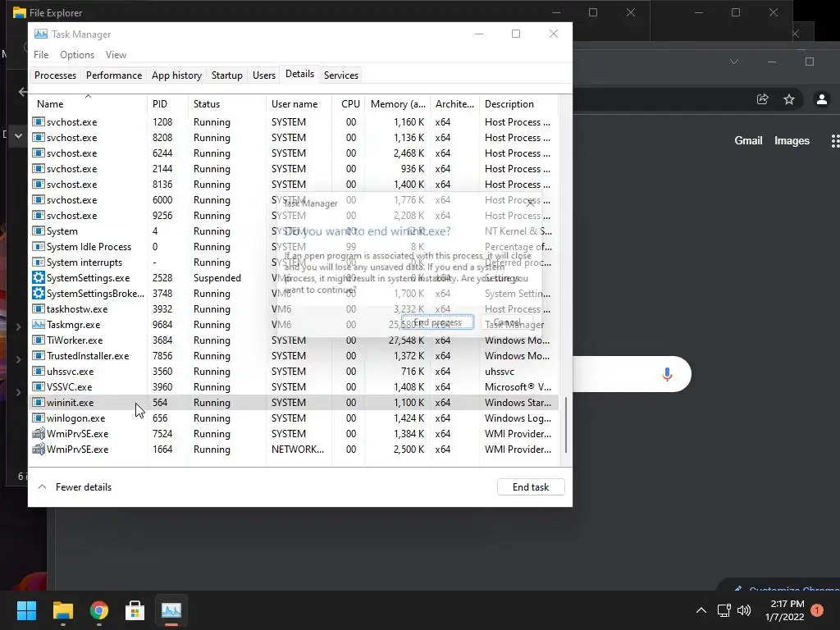Open the Gmail link in Chrome
The width and height of the screenshot is (840, 630).
coord(748,140)
